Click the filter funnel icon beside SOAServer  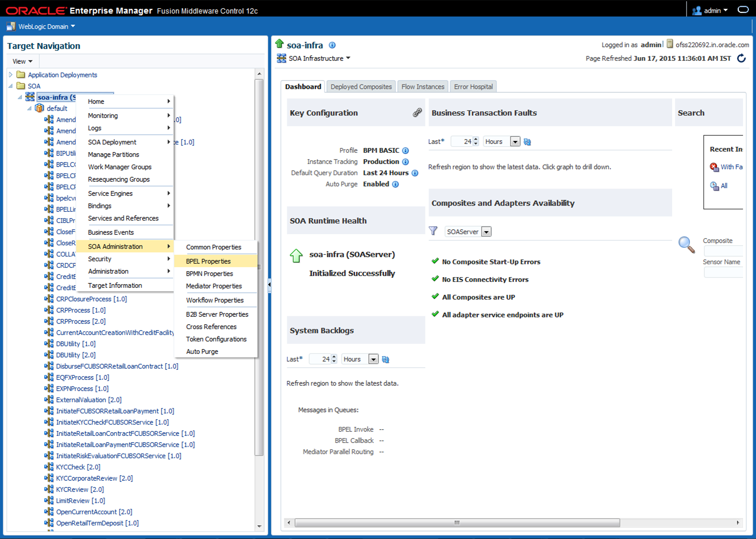[433, 232]
